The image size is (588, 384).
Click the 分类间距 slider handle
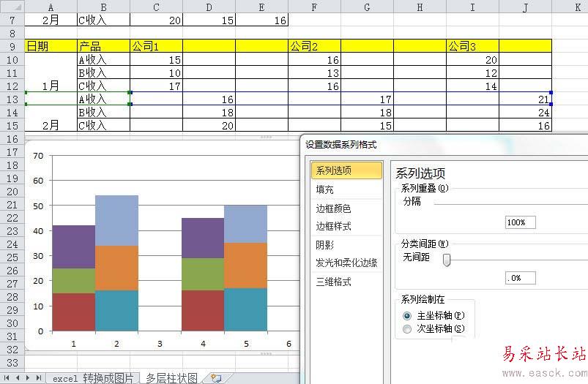[446, 260]
